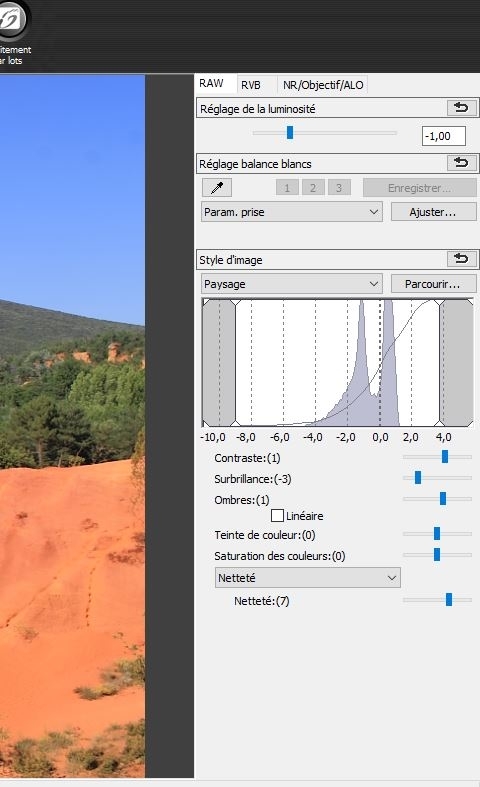Click the Parcourir... button
The height and width of the screenshot is (787, 480).
(433, 284)
